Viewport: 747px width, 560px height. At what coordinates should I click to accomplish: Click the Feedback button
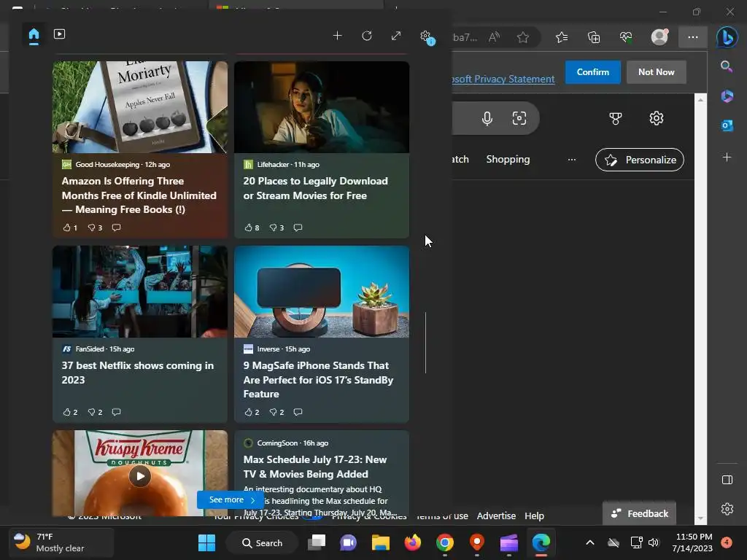pos(639,513)
